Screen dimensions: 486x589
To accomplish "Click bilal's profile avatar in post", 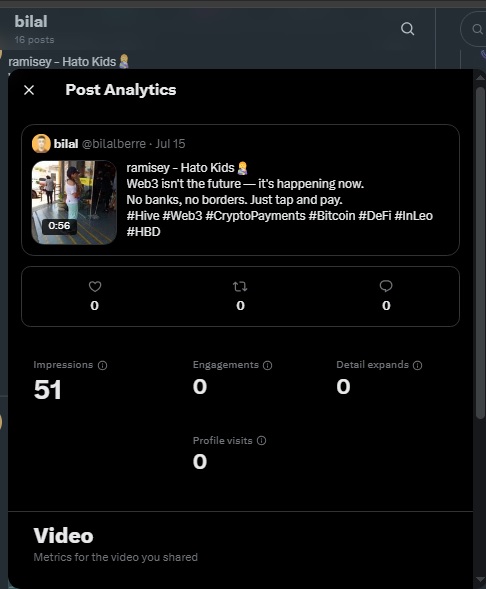I will click(x=41, y=143).
